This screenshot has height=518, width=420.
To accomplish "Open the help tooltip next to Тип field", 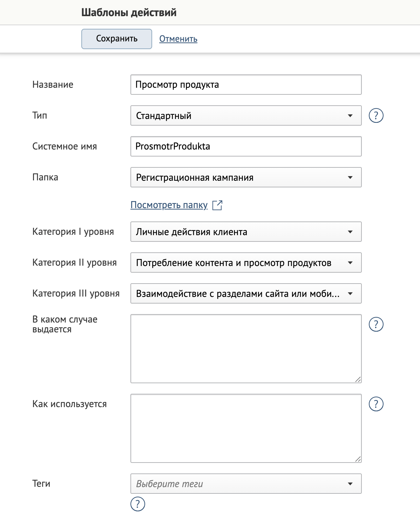I will 376,115.
